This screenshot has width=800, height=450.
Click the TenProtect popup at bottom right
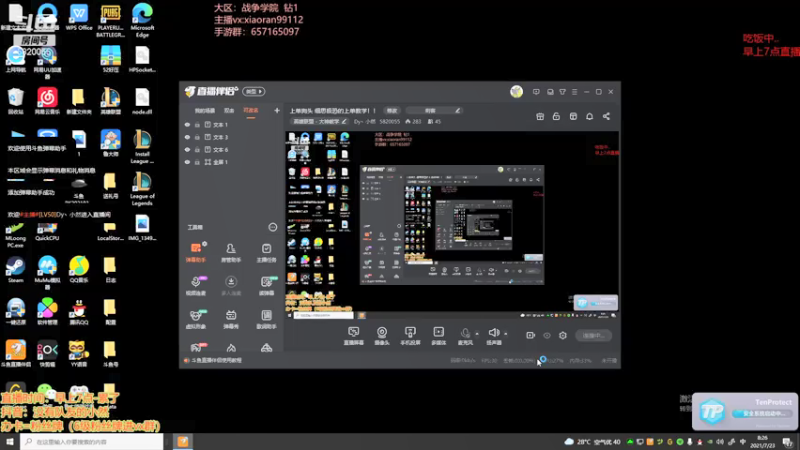tap(745, 411)
